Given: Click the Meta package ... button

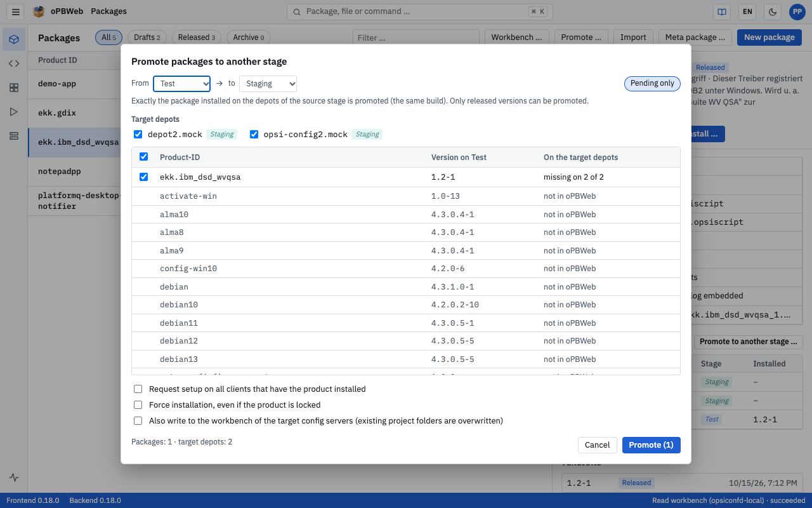Looking at the screenshot, I should pyautogui.click(x=695, y=37).
